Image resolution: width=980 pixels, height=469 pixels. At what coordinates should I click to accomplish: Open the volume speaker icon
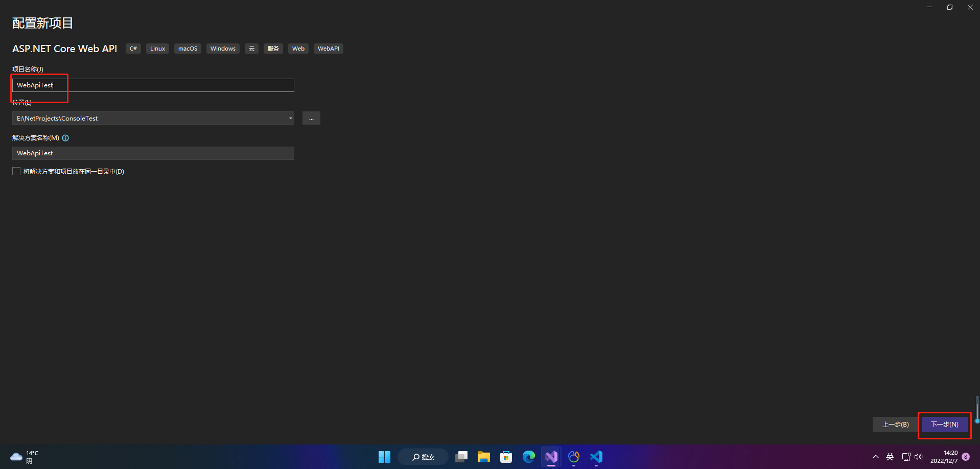[918, 457]
